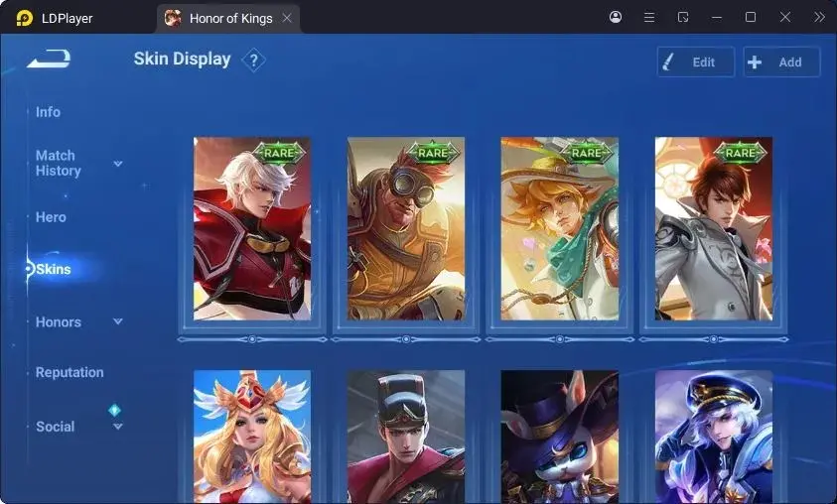The width and height of the screenshot is (837, 504).
Task: Click the LDPlayer logo icon
Action: [x=24, y=18]
